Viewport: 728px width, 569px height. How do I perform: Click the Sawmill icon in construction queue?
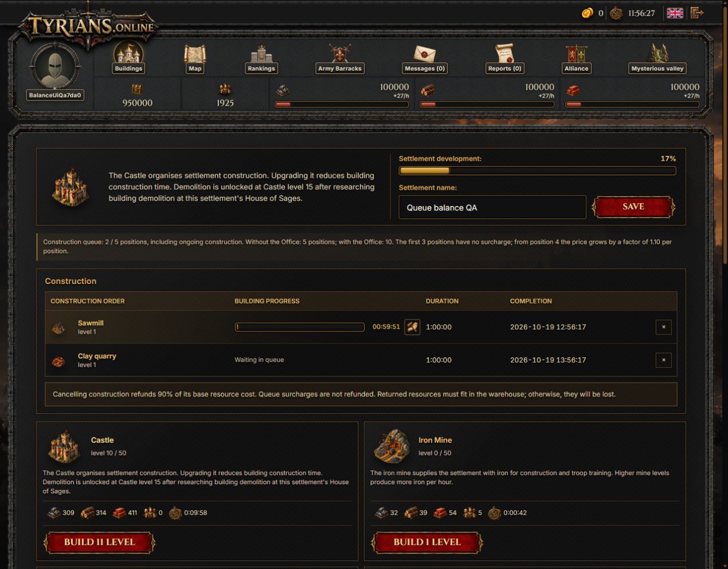[x=58, y=328]
